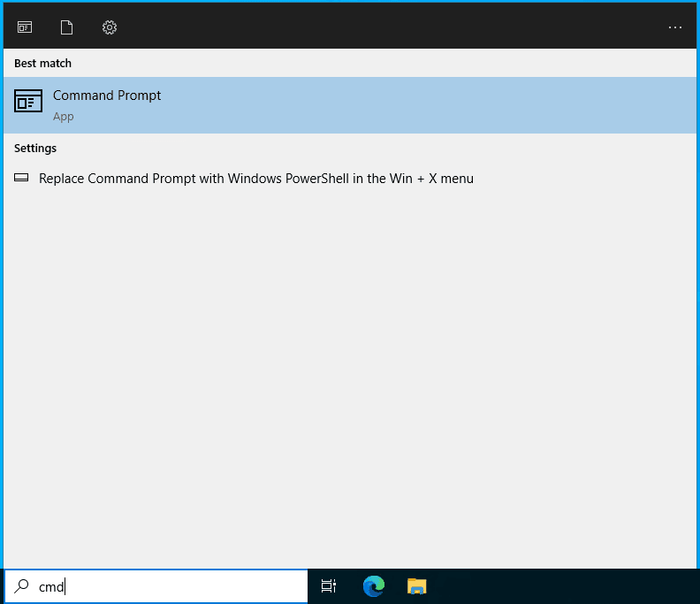This screenshot has width=700, height=604.
Task: Click the magnifying glass search icon
Action: tap(22, 586)
